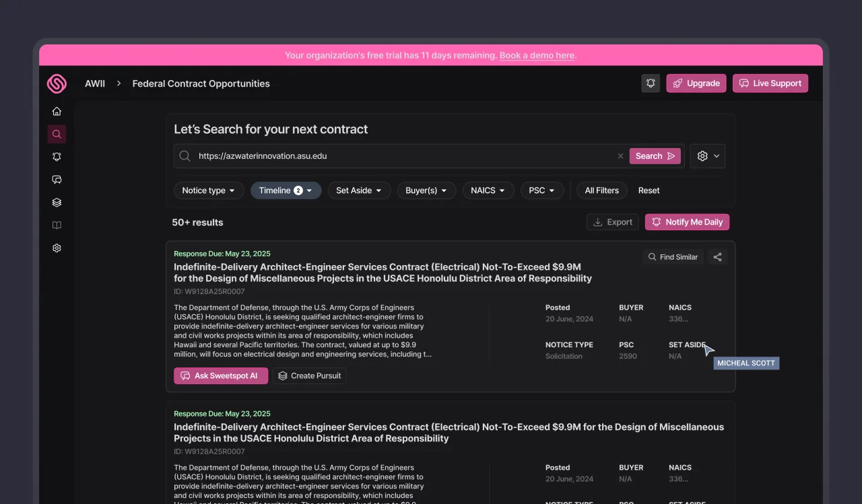Reset the search filters
862x504 pixels.
(649, 190)
